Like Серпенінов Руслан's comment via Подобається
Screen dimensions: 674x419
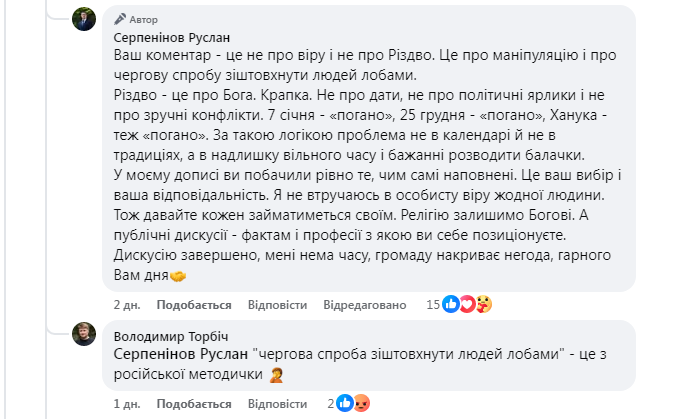click(194, 305)
